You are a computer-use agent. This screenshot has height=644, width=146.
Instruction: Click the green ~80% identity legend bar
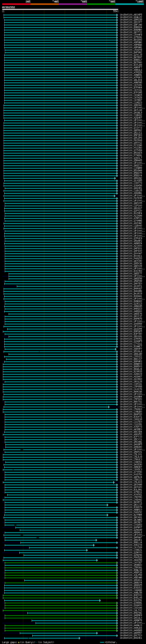coord(101,4)
